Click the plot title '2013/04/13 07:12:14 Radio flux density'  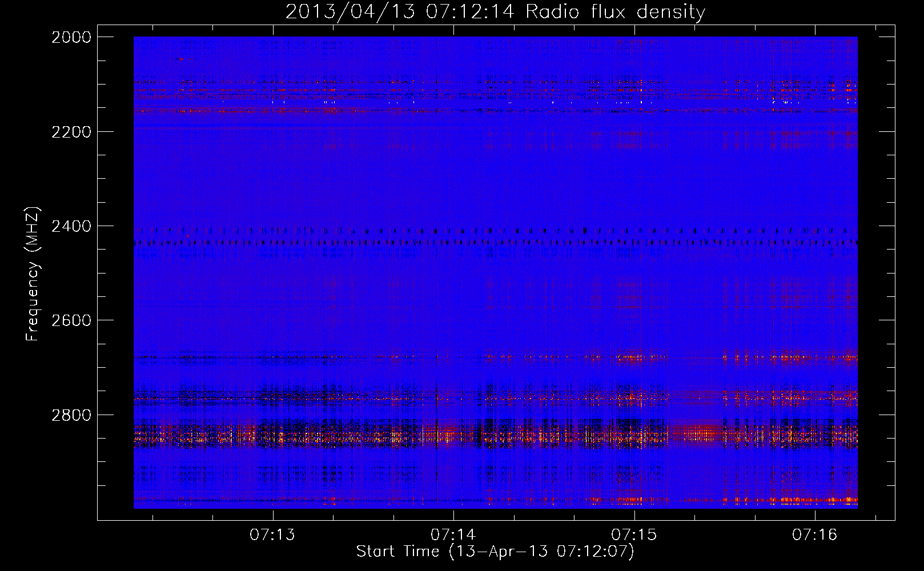tap(495, 12)
